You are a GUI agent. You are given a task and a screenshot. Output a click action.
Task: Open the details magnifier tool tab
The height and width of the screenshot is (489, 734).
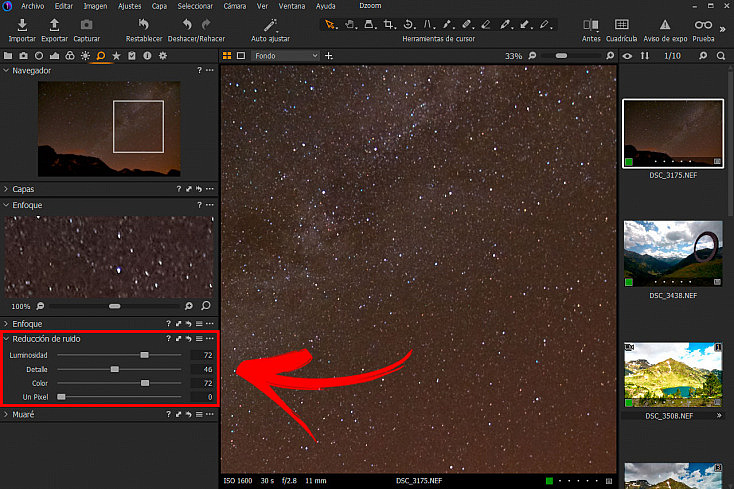tap(101, 56)
